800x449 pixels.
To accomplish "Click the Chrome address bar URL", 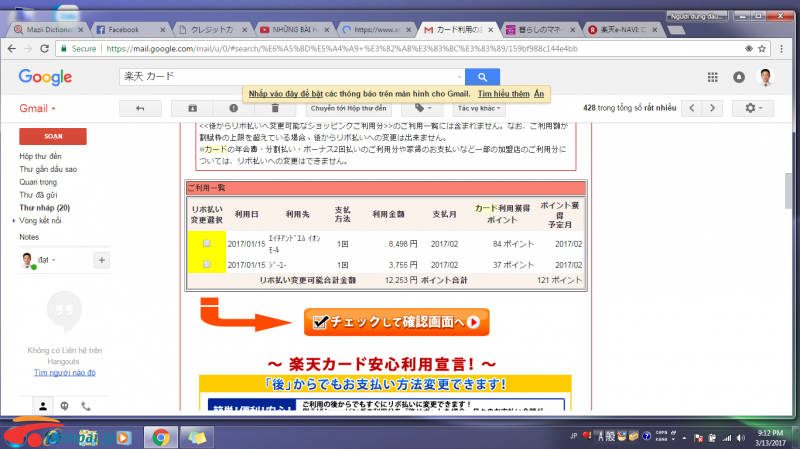I will click(x=342, y=49).
